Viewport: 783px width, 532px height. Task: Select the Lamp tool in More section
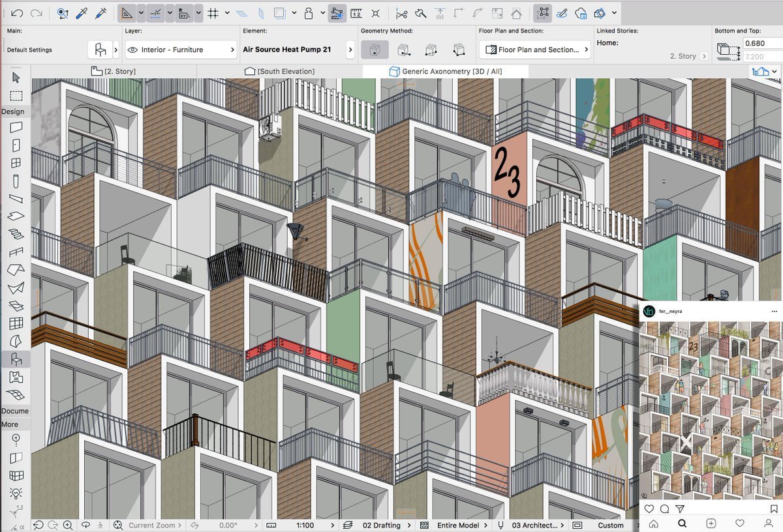pos(16,493)
